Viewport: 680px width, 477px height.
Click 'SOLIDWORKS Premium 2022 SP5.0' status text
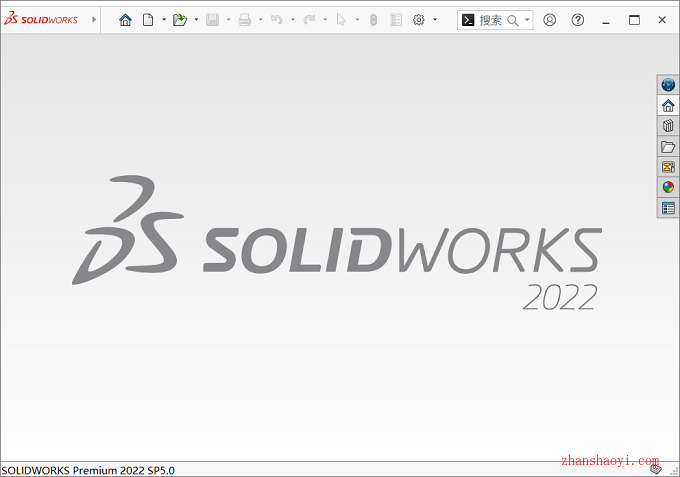click(88, 470)
